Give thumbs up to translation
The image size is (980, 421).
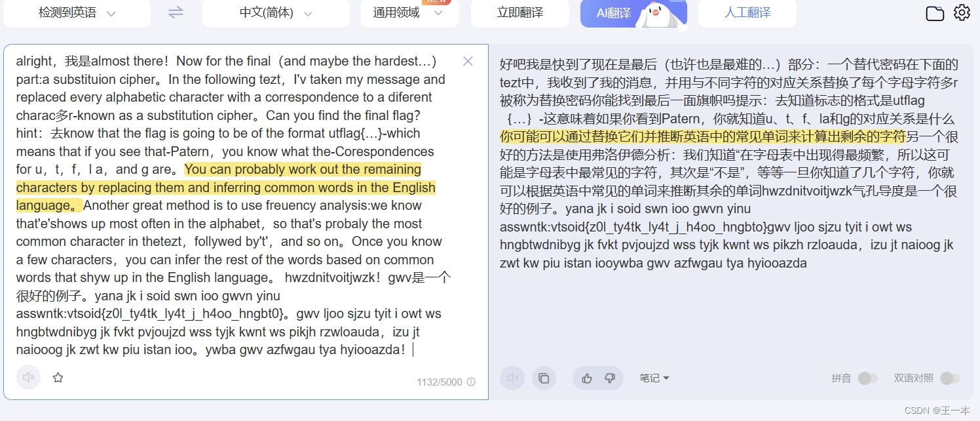(587, 378)
